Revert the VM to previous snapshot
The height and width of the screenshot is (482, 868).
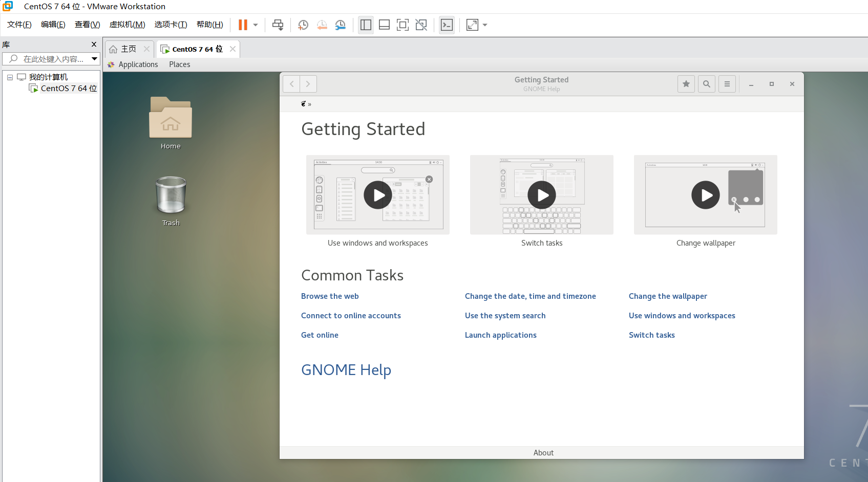[x=322, y=25]
